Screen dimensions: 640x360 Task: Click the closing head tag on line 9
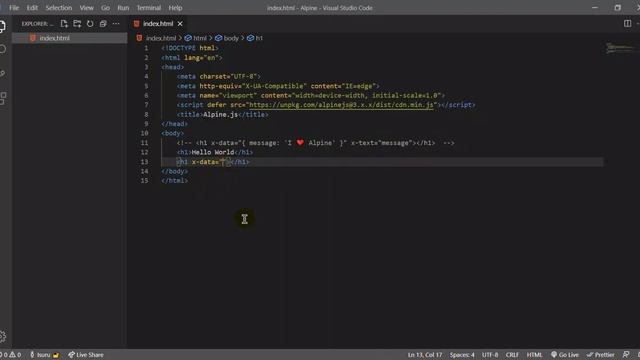click(174, 124)
